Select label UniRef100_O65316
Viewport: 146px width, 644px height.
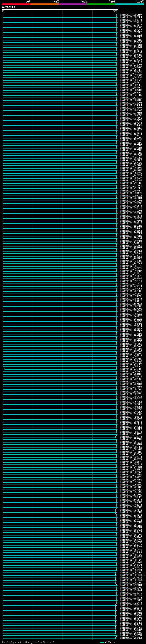click(131, 356)
